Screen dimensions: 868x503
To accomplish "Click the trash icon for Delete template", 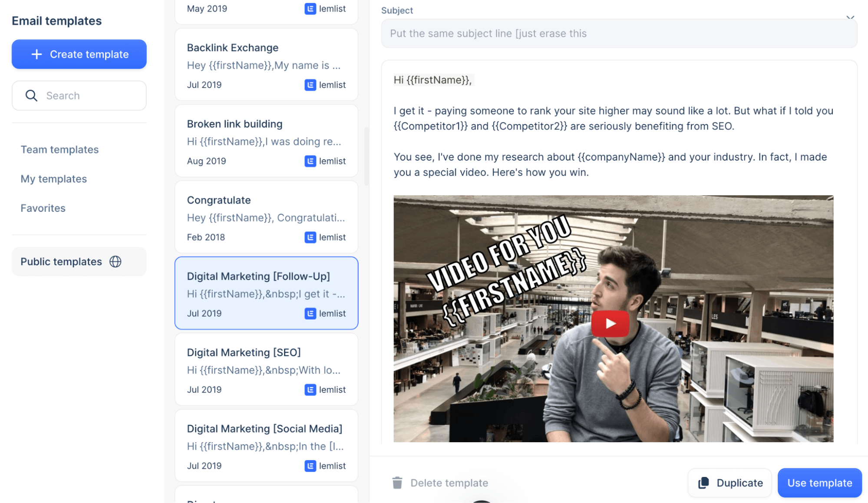I will pos(397,483).
